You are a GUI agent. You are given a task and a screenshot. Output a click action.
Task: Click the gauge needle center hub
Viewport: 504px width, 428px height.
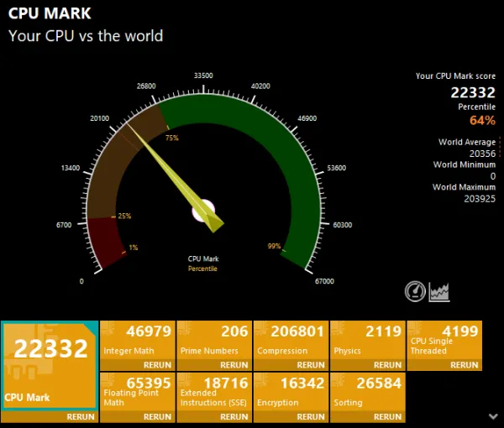pos(204,211)
